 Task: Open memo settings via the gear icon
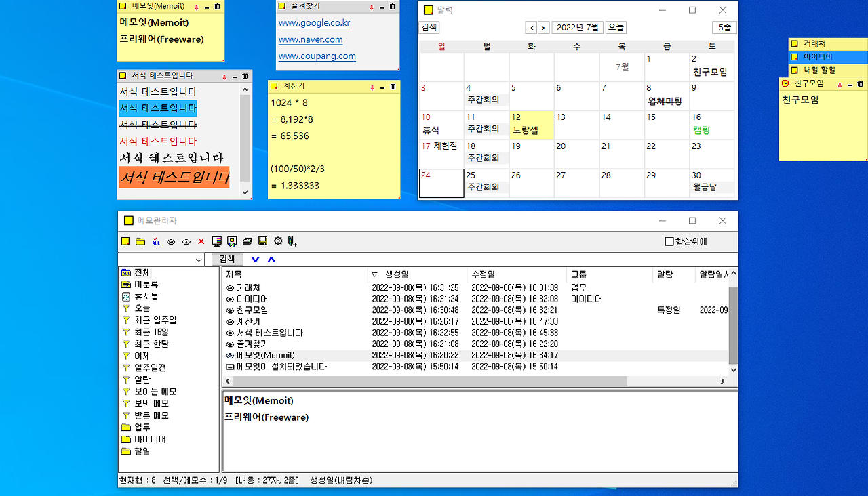[277, 241]
